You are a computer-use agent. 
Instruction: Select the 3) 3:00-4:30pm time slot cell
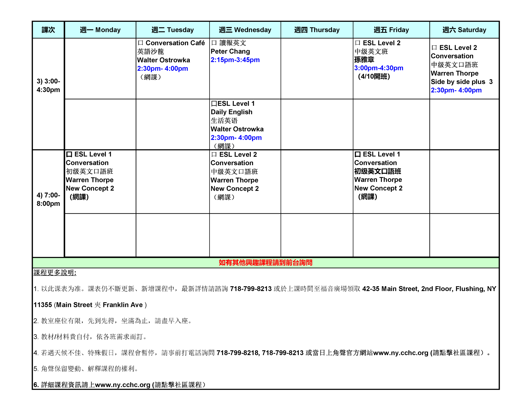48,86
